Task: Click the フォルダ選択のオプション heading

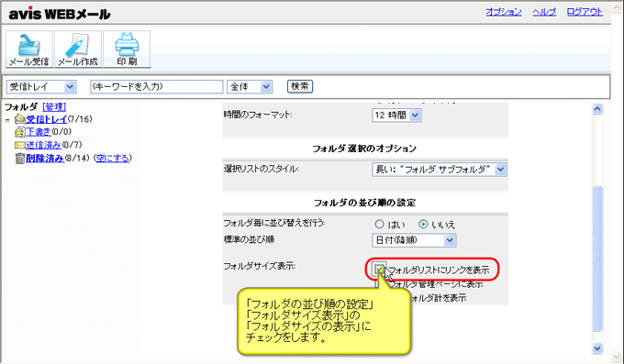Action: tap(364, 149)
